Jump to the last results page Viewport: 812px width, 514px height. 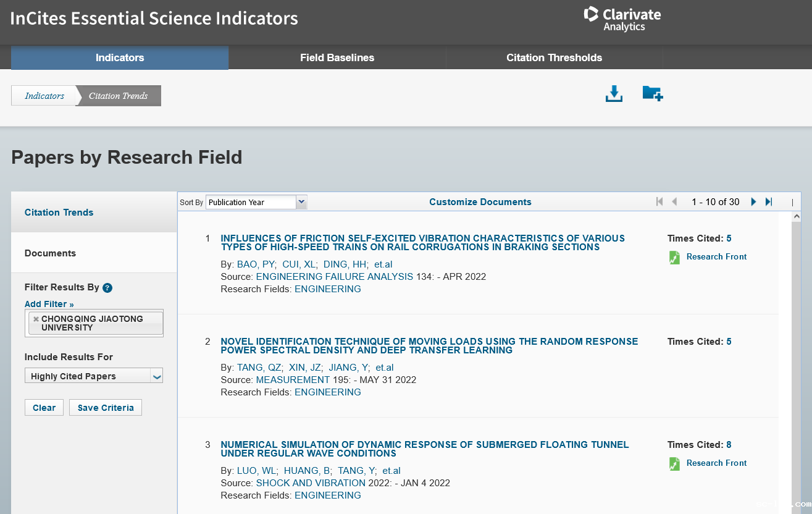click(769, 202)
